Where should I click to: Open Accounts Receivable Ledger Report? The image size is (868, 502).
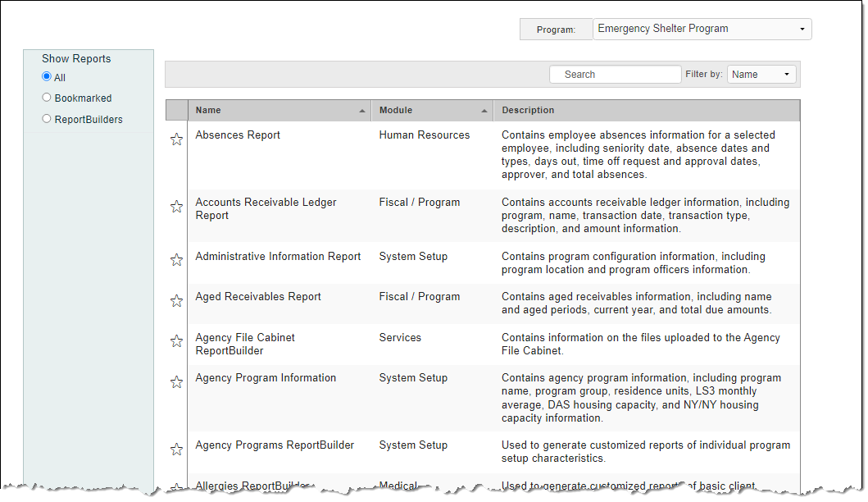[266, 209]
